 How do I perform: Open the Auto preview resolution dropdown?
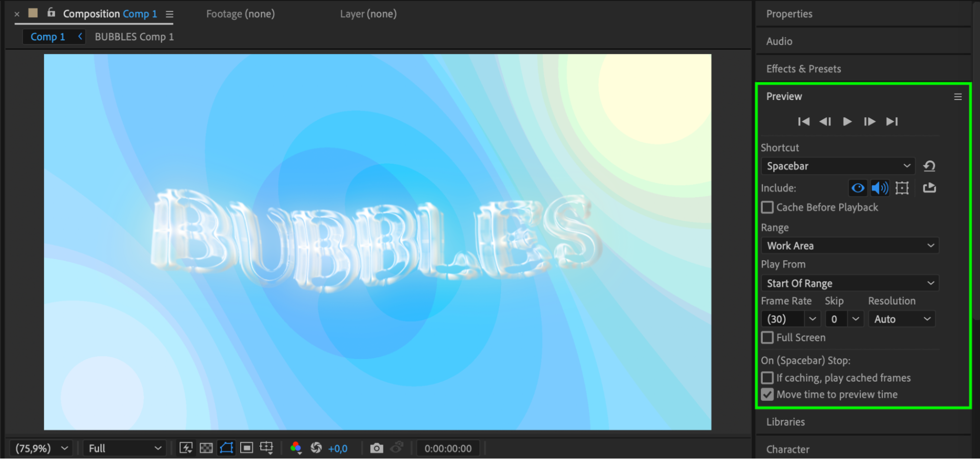point(902,319)
